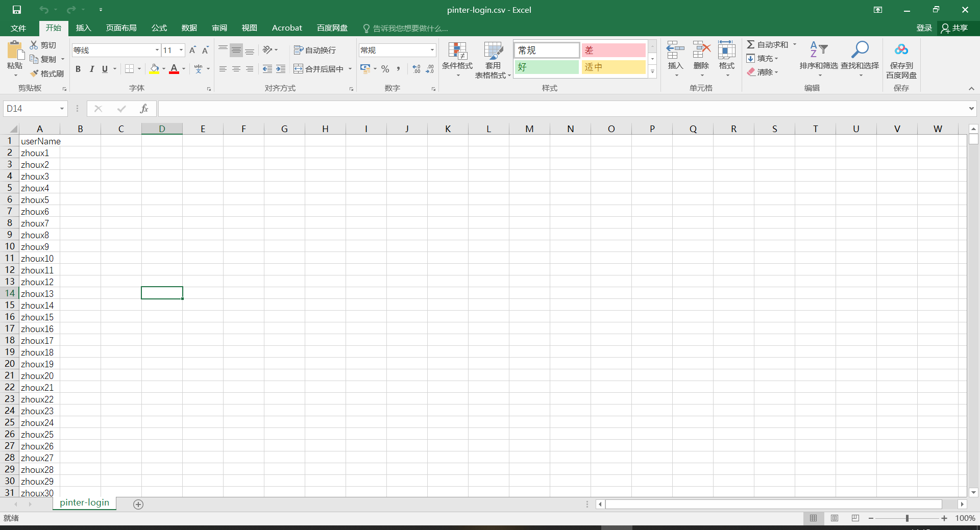Screen dimensions: 980x530
Task: Increase indent icon
Action: pos(281,69)
